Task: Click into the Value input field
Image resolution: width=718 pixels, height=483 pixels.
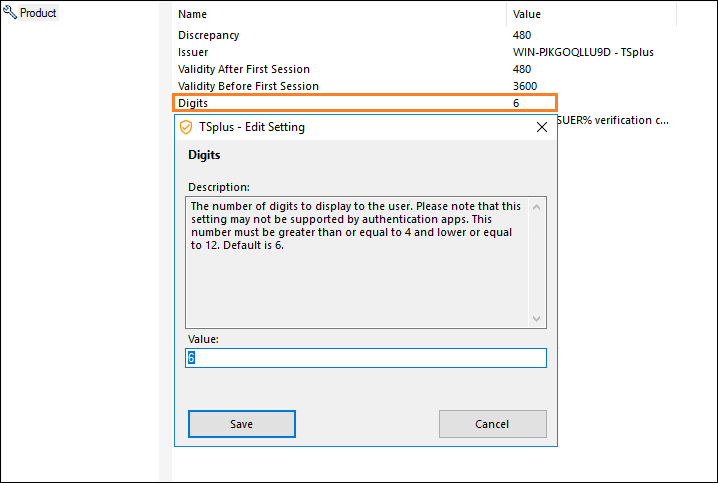Action: click(366, 358)
